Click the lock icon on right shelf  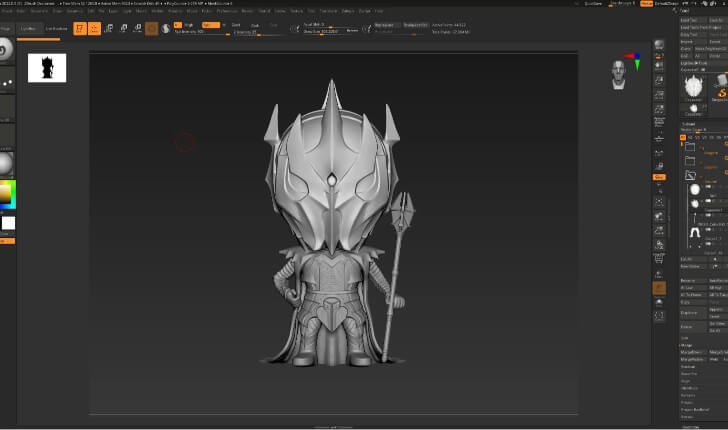[x=659, y=166]
